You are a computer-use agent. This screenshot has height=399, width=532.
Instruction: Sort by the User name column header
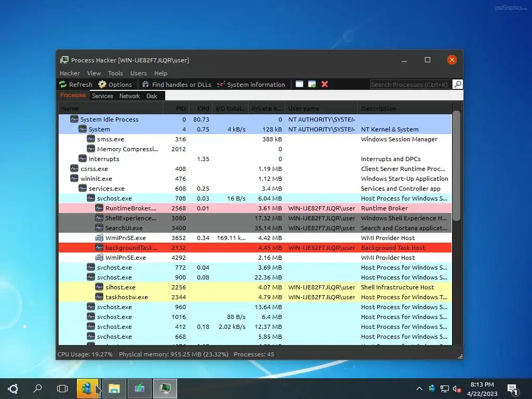(x=321, y=109)
